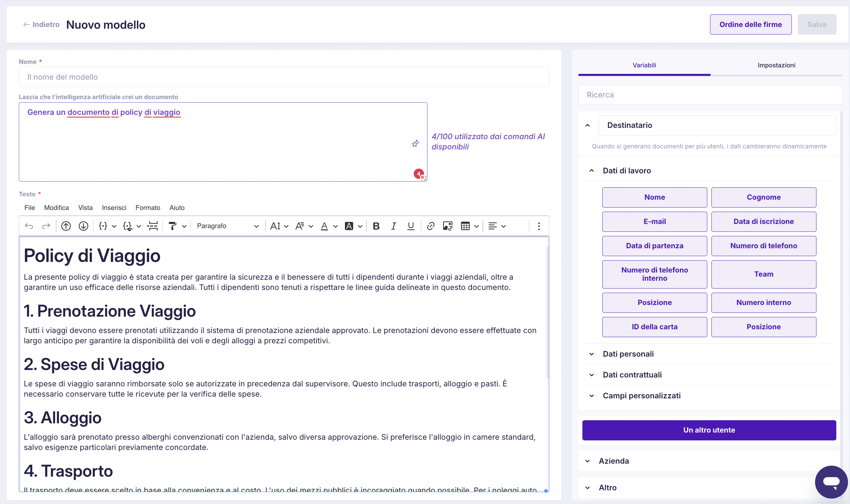Insert a page break
Viewport: 850px width, 504px height.
pyautogui.click(x=153, y=226)
